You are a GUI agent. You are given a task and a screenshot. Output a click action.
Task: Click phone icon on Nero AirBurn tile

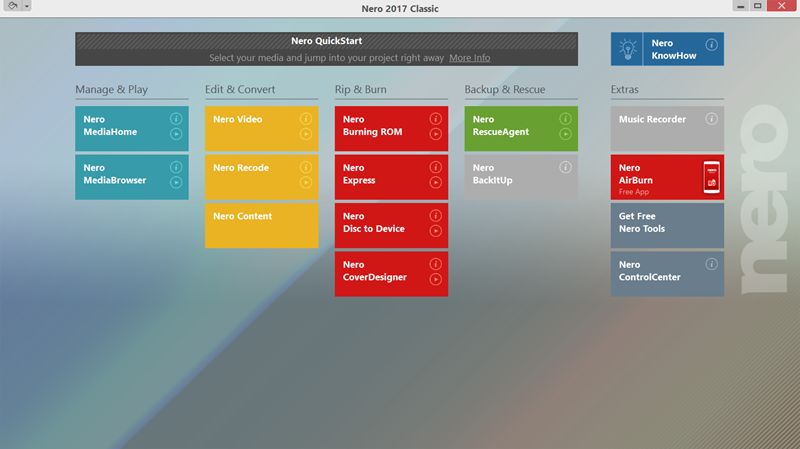(x=711, y=177)
